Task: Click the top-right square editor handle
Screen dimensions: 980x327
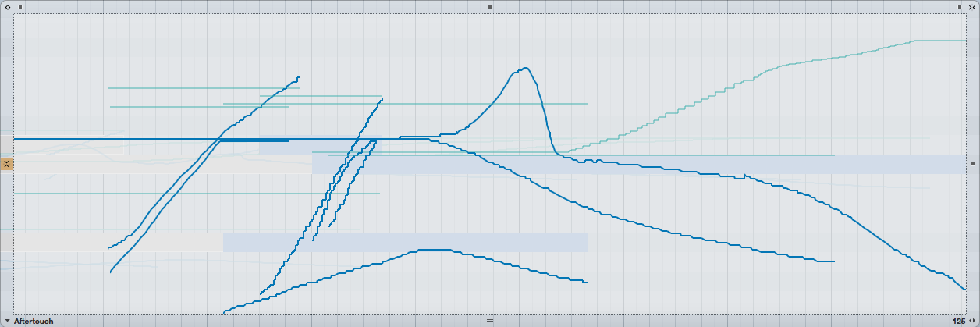Action: click(x=960, y=6)
